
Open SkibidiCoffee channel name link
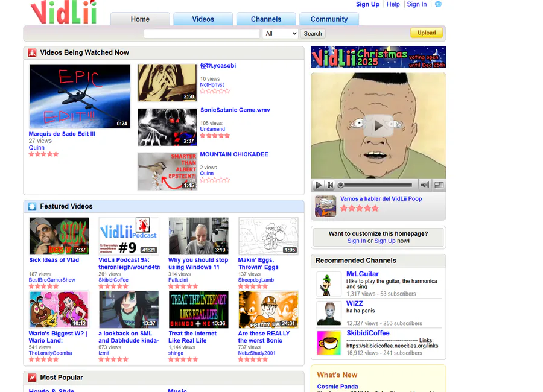[368, 333]
